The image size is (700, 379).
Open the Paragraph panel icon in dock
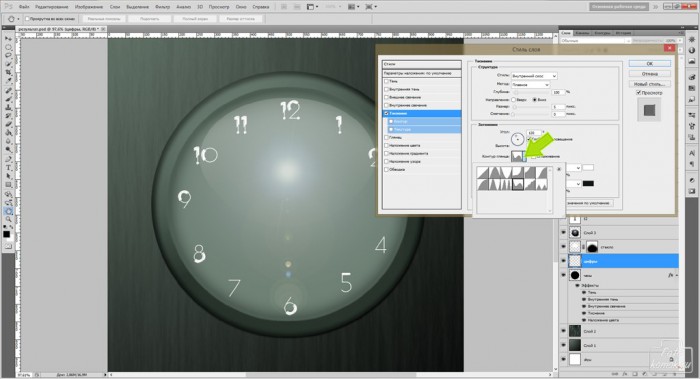692,164
